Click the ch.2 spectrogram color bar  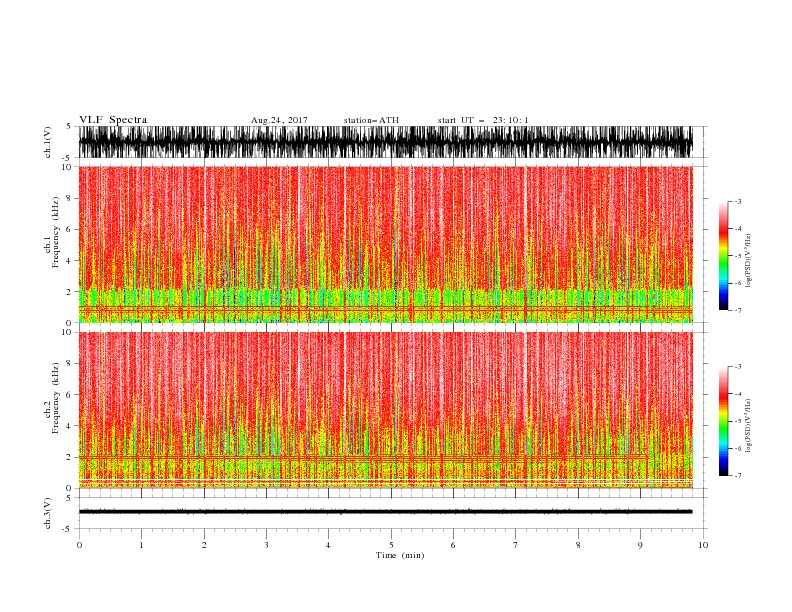pos(723,421)
